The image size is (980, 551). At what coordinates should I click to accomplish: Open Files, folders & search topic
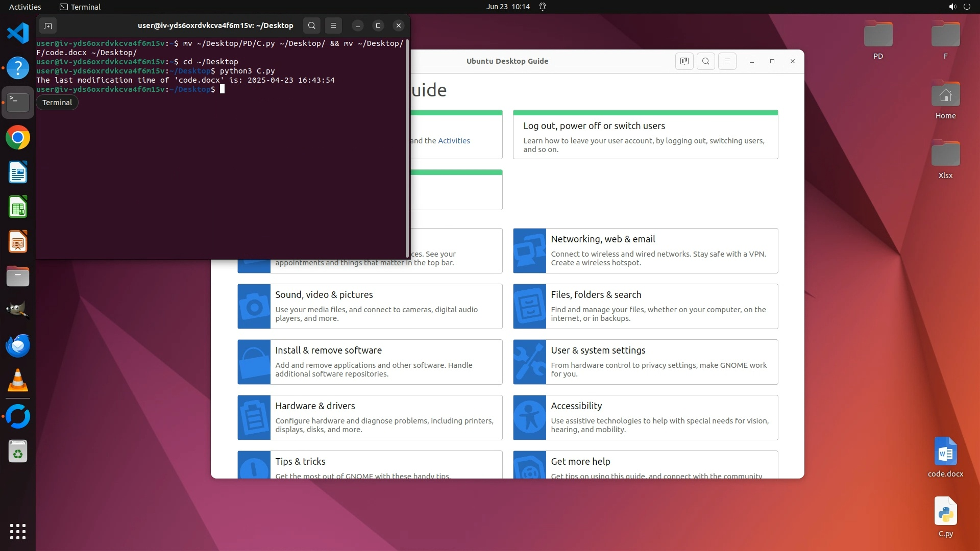[596, 295]
